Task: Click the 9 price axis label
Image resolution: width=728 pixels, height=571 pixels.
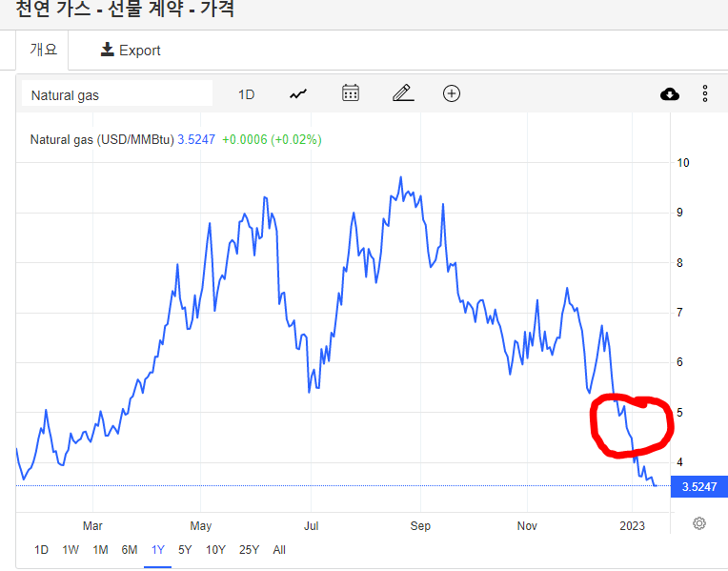Action: click(x=679, y=213)
